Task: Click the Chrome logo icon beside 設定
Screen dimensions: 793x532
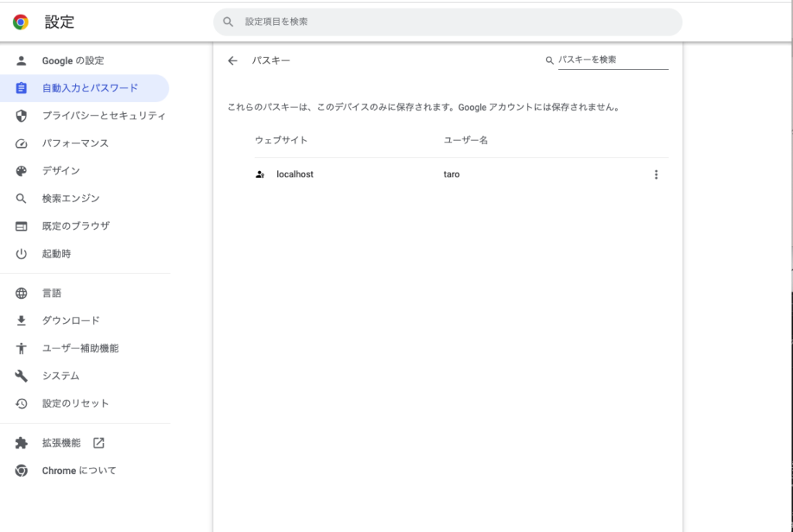Action: tap(21, 22)
